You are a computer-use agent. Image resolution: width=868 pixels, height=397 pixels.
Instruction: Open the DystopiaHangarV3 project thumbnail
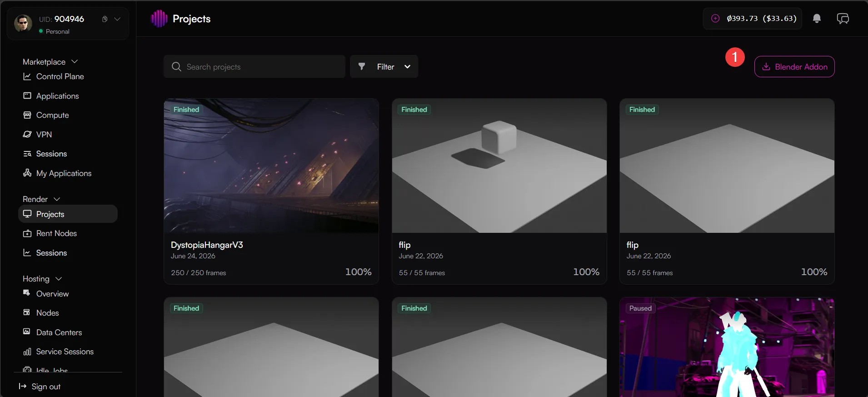coord(271,166)
